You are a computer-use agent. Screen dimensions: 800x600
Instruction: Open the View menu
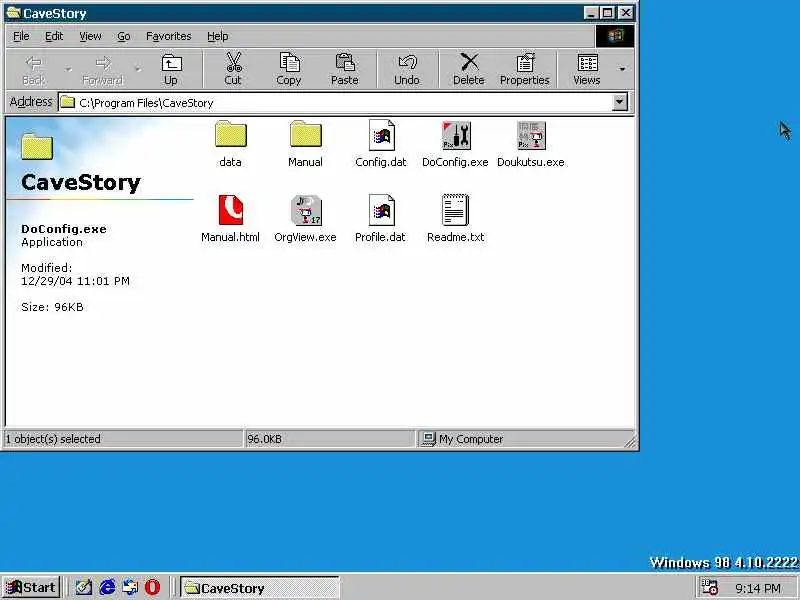pos(90,36)
